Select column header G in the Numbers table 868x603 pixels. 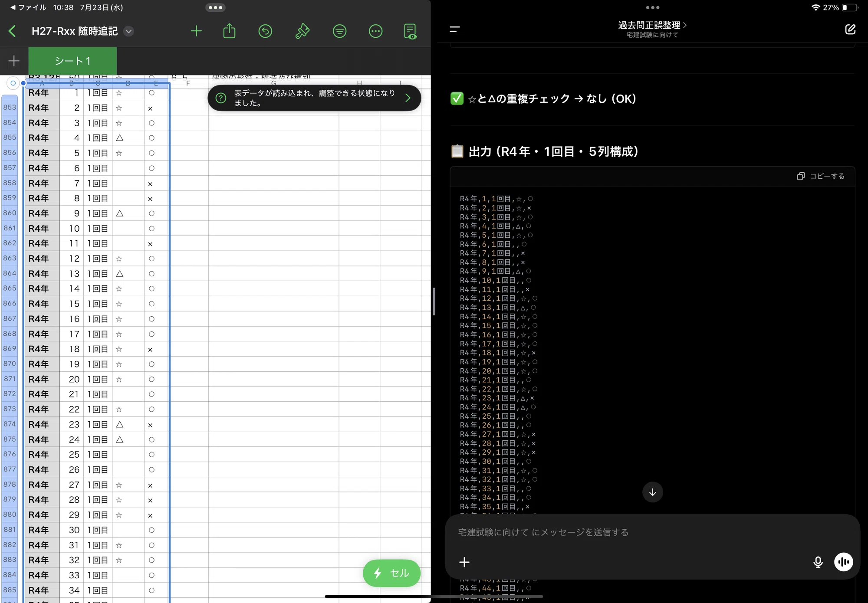273,83
